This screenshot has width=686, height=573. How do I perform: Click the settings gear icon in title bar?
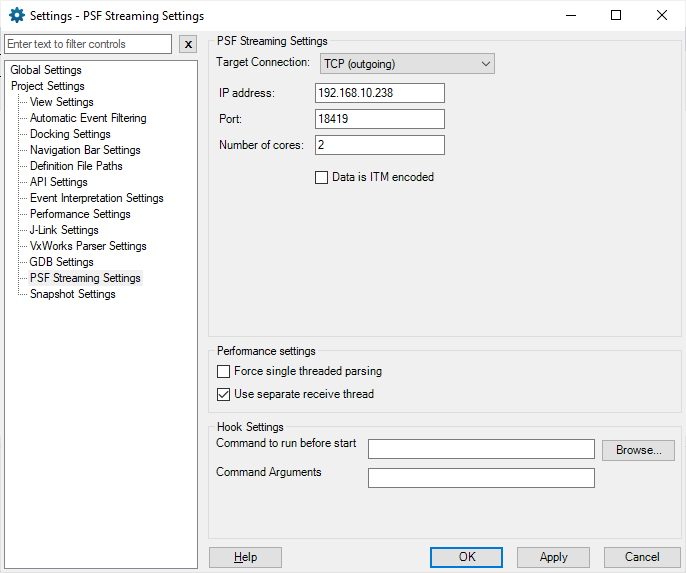point(16,16)
